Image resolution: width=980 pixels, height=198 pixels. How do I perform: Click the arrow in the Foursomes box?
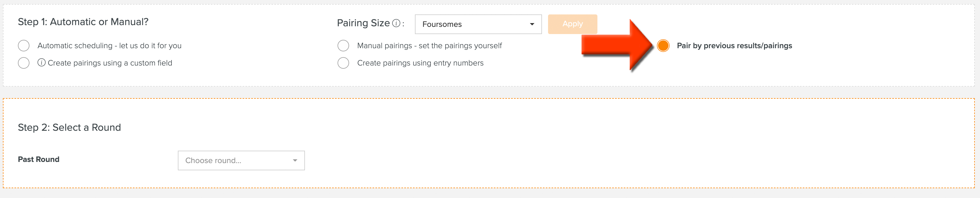(x=532, y=24)
